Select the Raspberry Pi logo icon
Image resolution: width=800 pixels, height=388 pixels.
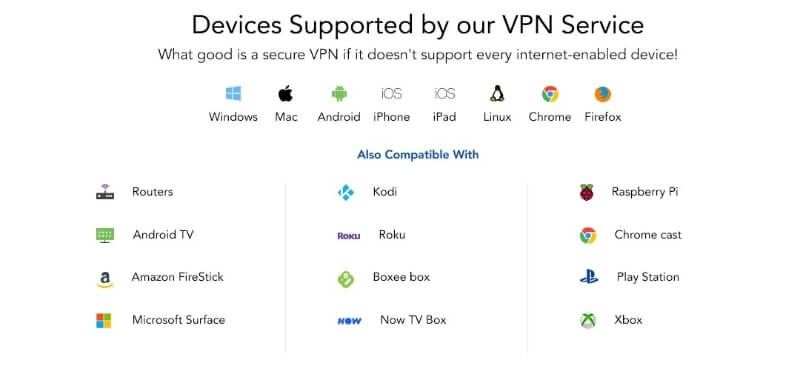coord(587,192)
